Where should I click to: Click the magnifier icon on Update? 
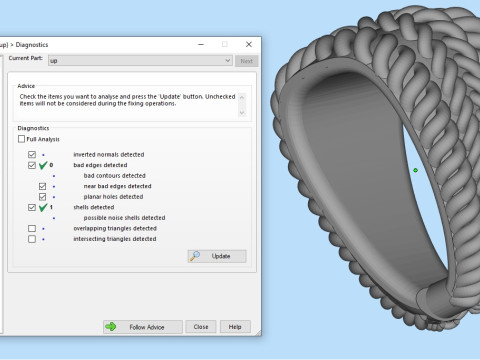(195, 256)
